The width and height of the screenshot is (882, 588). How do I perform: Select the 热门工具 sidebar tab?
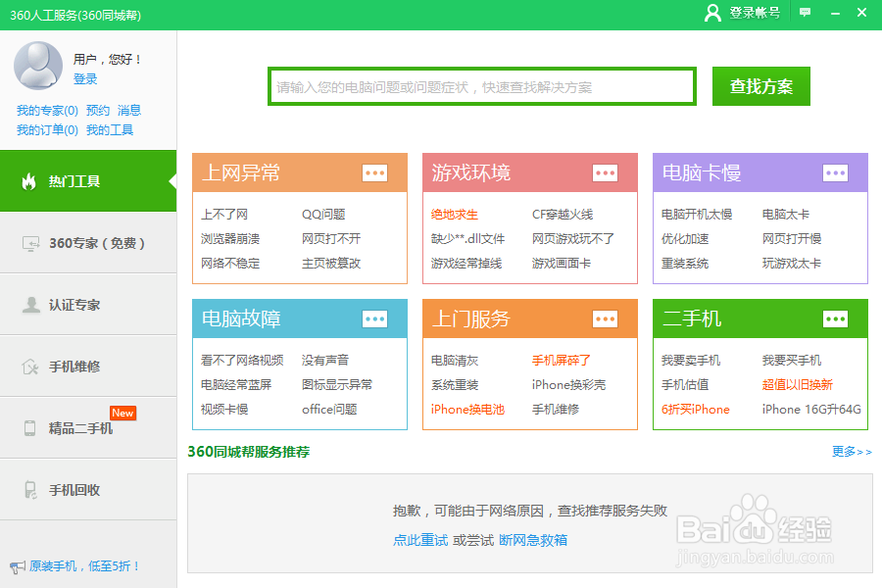coord(88,181)
